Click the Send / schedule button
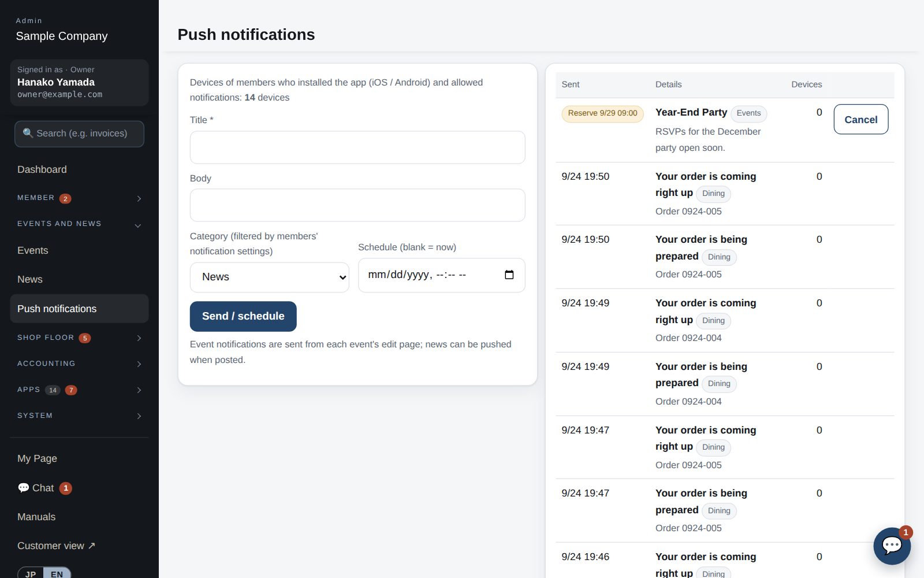The image size is (924, 578). click(243, 316)
